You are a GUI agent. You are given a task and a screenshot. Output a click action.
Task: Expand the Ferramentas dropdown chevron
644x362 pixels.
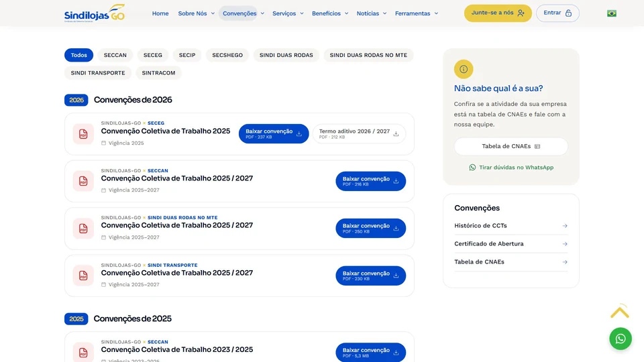tap(436, 13)
